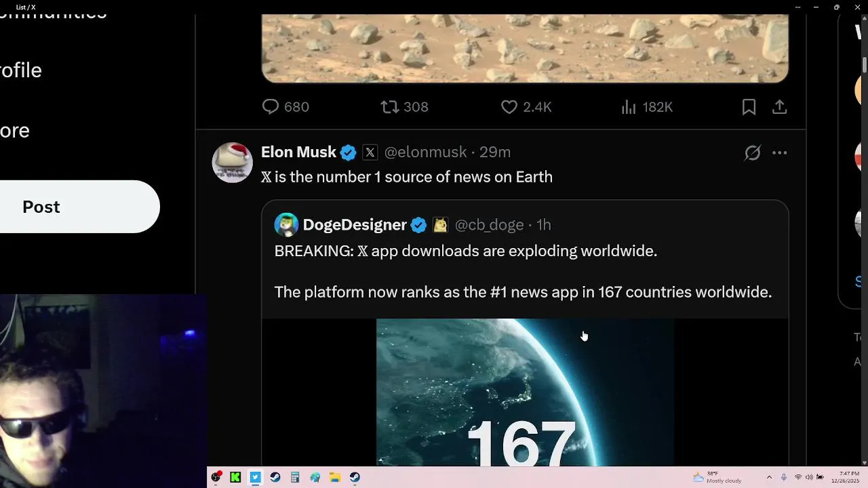Share the Mars rocks post

[x=780, y=107]
